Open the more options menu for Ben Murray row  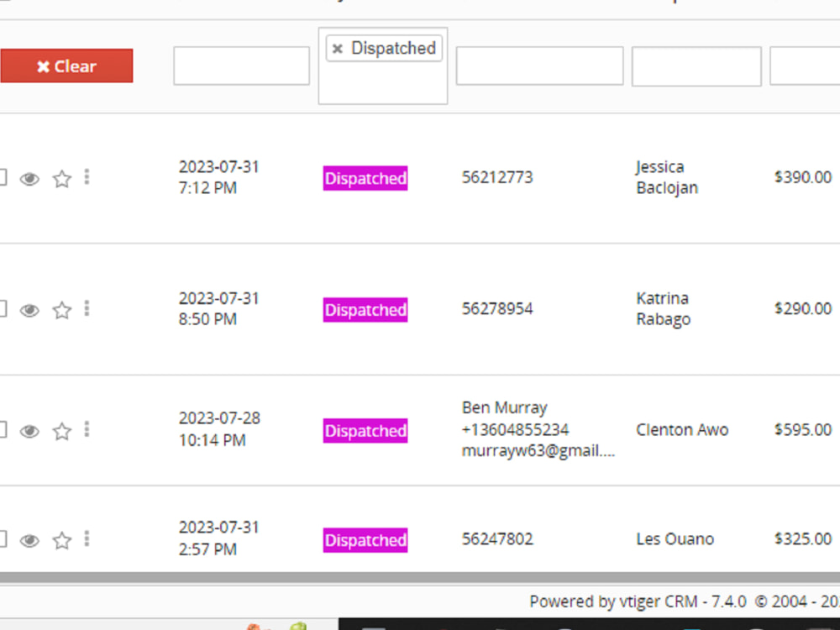pyautogui.click(x=87, y=429)
